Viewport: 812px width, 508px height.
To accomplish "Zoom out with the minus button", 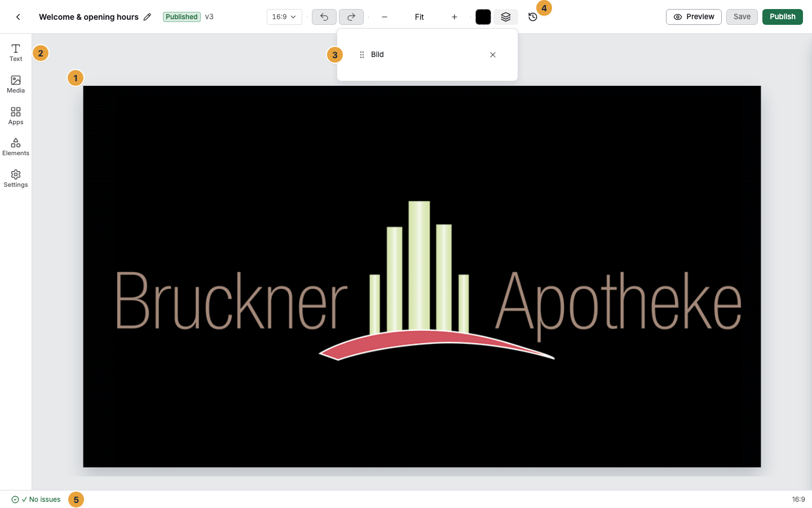I will [x=385, y=17].
